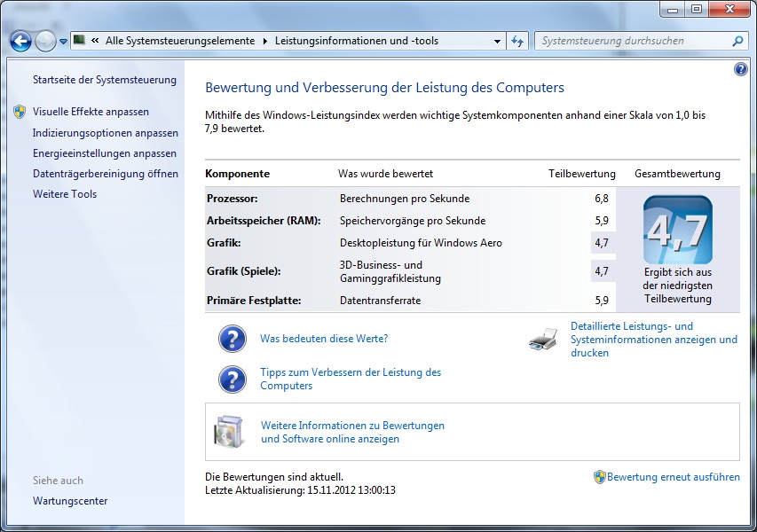Click the printer icon

coord(543,339)
